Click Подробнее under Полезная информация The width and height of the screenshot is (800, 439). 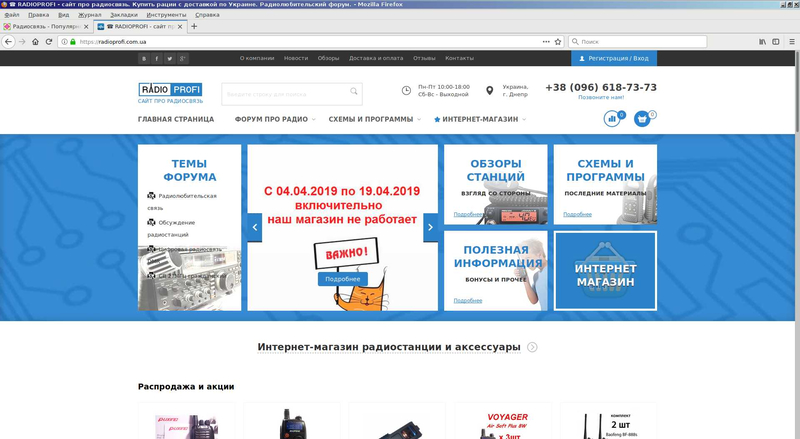coord(468,301)
